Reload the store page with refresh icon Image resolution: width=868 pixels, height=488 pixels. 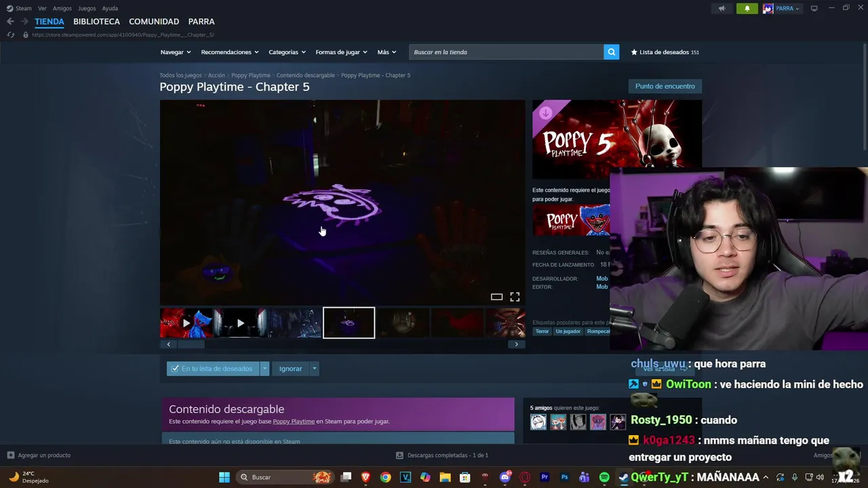pos(10,35)
